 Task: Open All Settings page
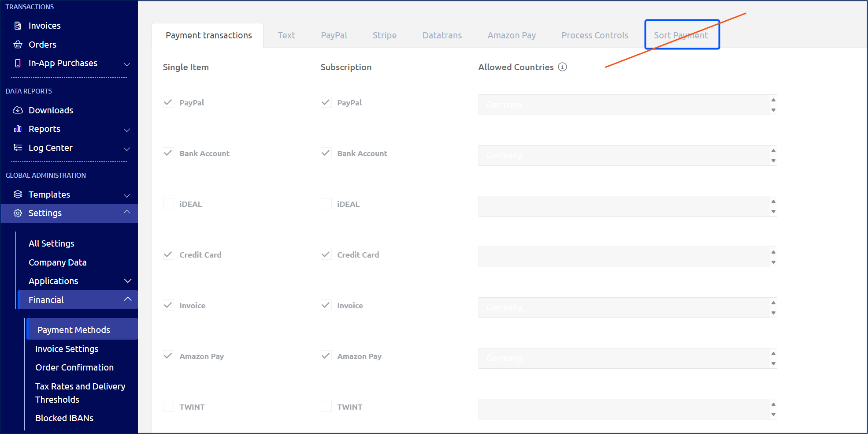click(52, 243)
